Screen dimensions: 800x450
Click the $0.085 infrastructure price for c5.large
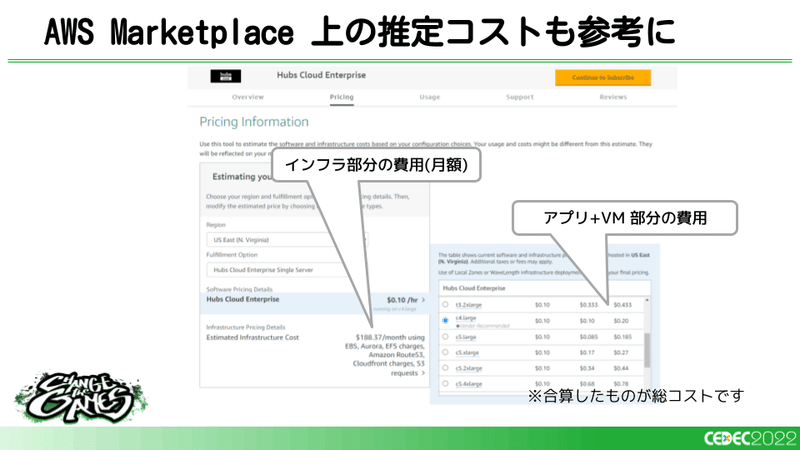tap(588, 337)
